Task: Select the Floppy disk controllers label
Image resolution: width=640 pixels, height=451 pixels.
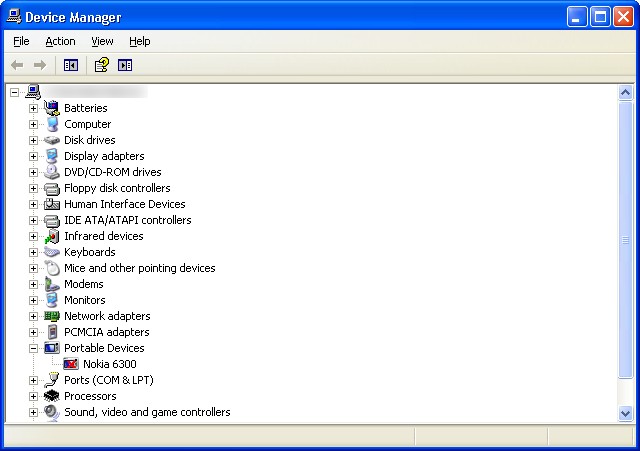Action: (x=117, y=188)
